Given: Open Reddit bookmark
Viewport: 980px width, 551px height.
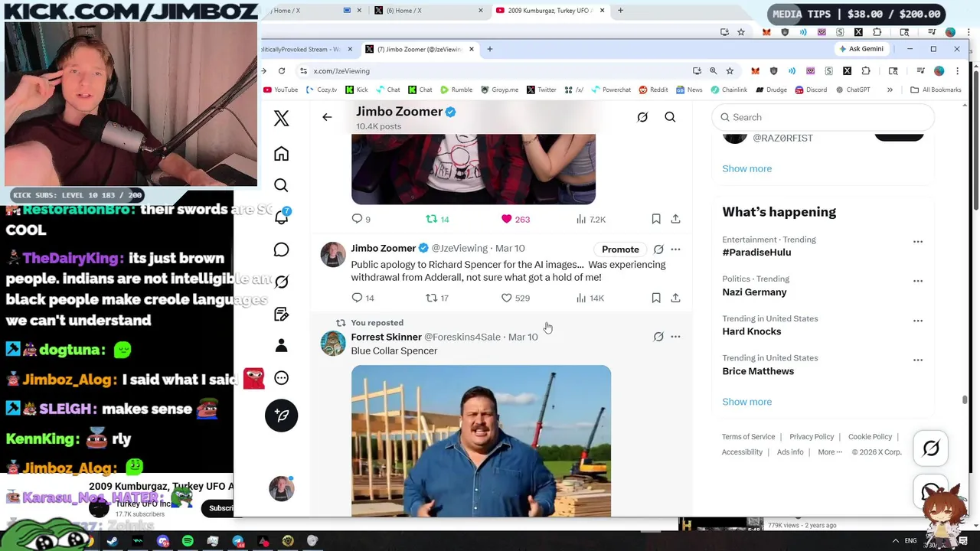Looking at the screenshot, I should pyautogui.click(x=653, y=90).
